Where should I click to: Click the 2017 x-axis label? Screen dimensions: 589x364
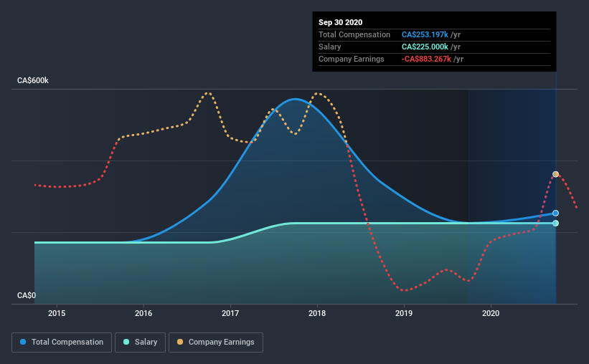pos(230,313)
